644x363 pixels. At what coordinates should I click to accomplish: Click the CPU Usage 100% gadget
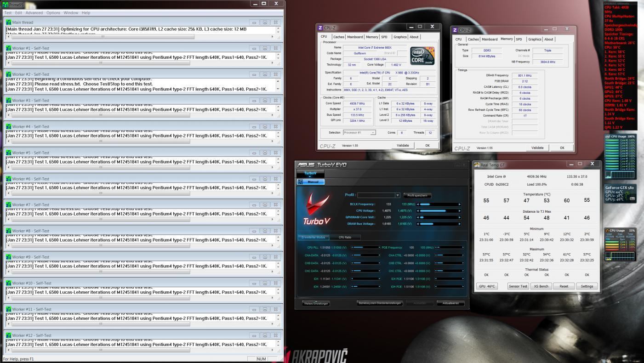click(x=621, y=156)
